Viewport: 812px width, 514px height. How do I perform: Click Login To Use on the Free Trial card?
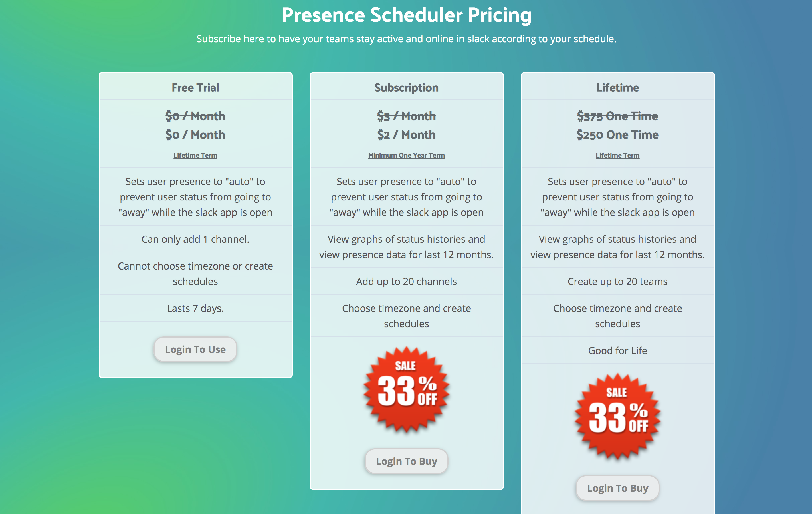point(195,349)
